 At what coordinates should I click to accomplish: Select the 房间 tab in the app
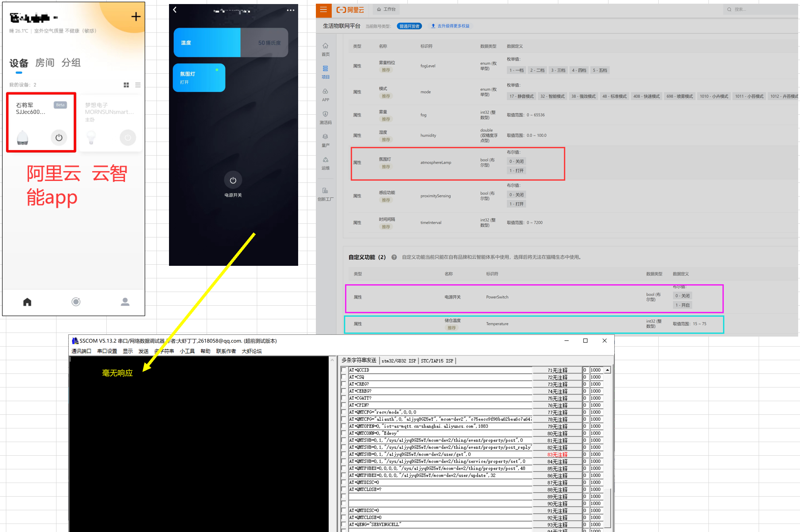45,63
